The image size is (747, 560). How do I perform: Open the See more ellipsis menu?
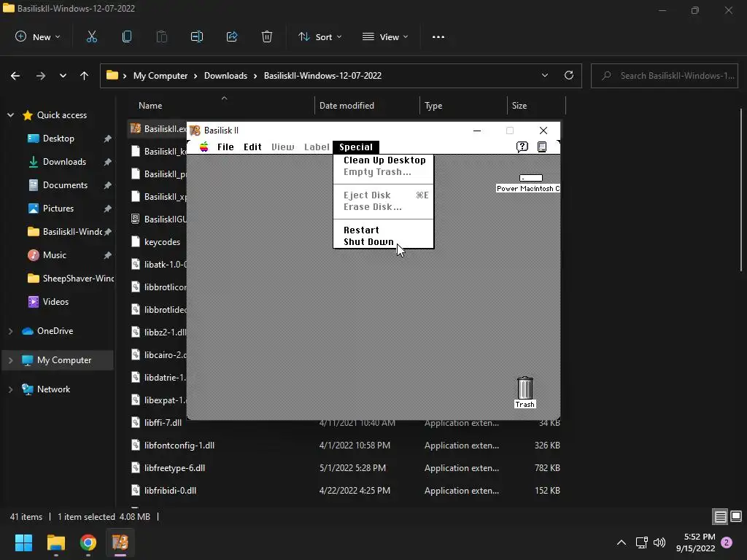(438, 36)
